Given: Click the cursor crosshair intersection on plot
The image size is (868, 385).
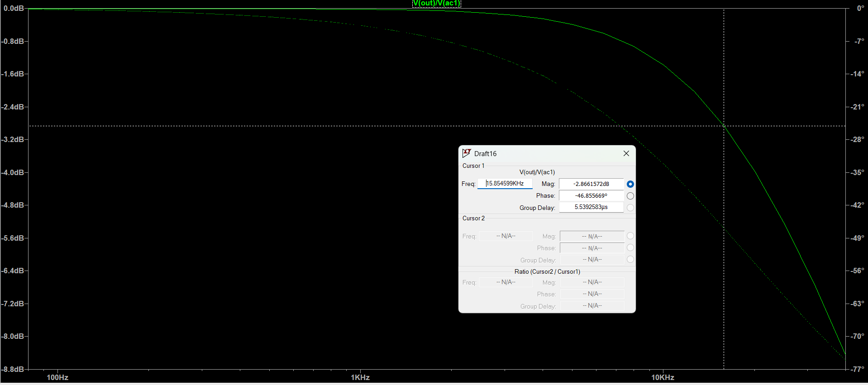Looking at the screenshot, I should click(724, 126).
